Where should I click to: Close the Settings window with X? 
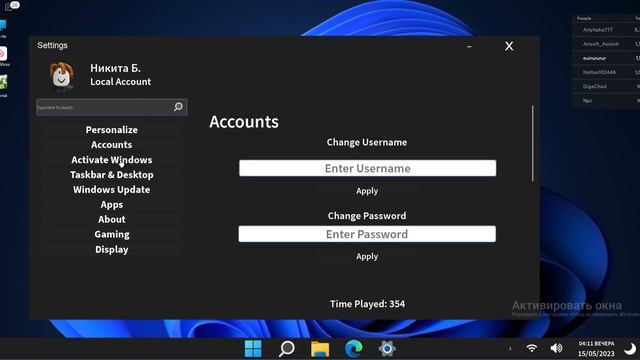[509, 46]
